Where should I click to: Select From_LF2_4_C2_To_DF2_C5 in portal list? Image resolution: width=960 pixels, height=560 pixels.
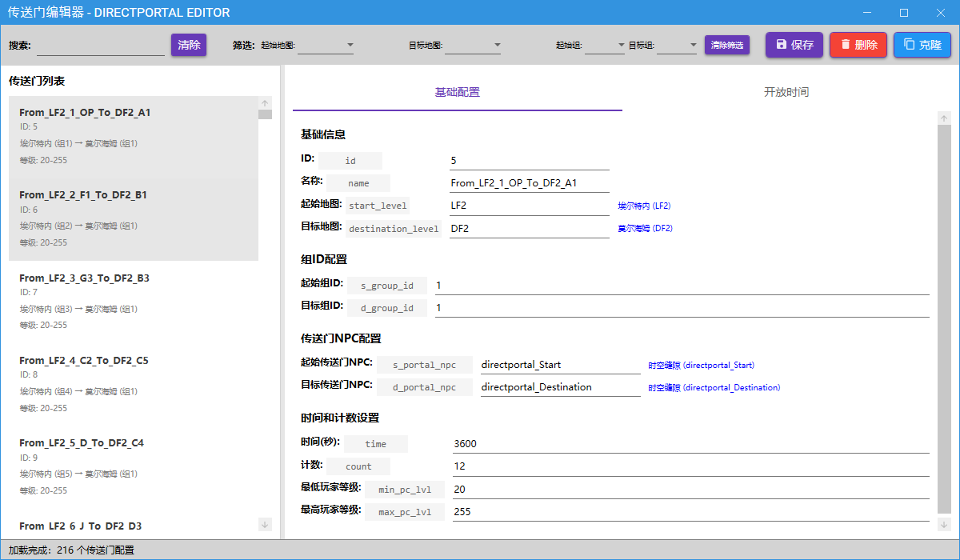point(134,384)
